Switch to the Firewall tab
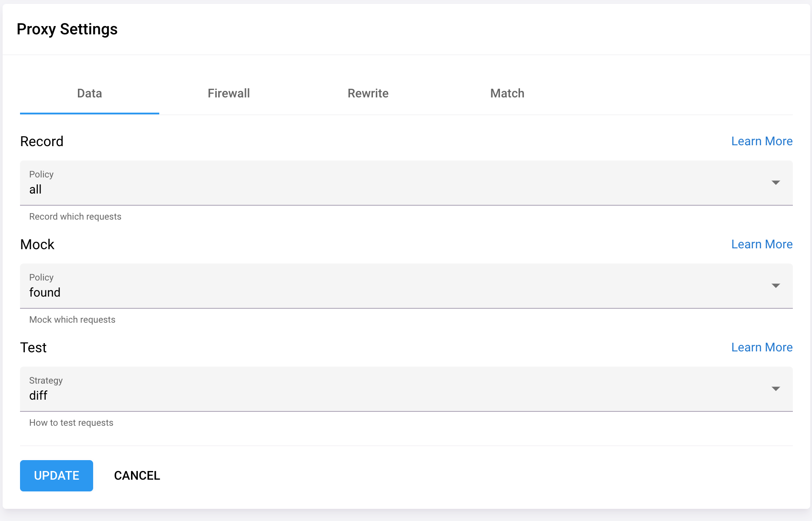 tap(228, 93)
